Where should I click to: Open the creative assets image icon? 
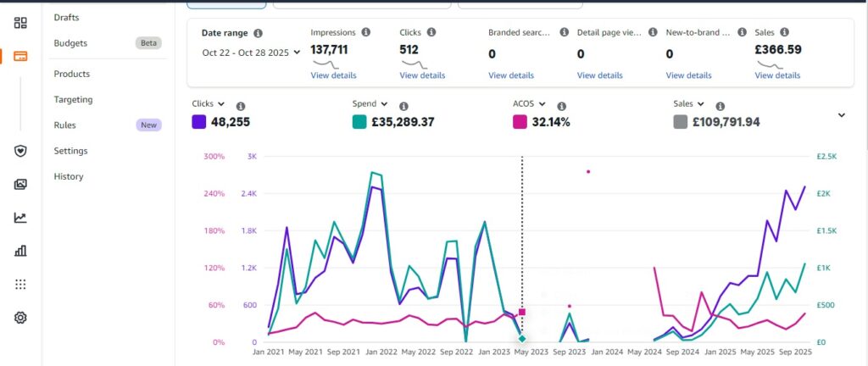pos(20,184)
